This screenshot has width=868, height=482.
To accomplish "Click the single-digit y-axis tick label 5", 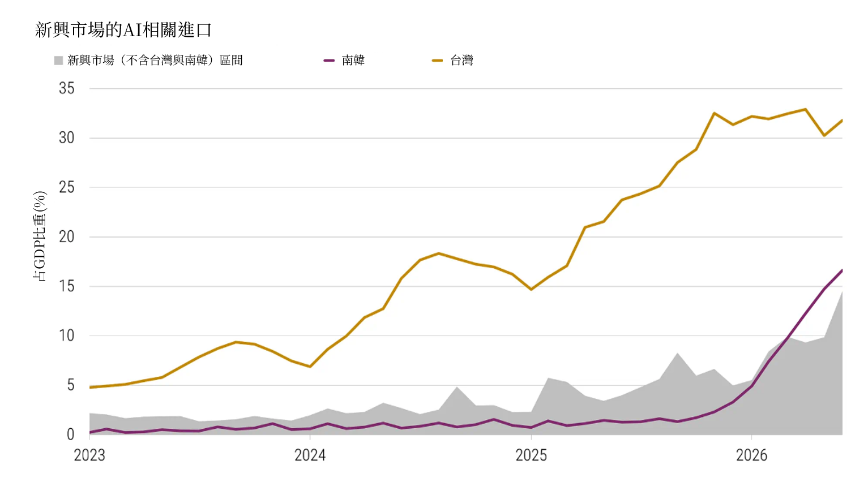I will tap(71, 385).
